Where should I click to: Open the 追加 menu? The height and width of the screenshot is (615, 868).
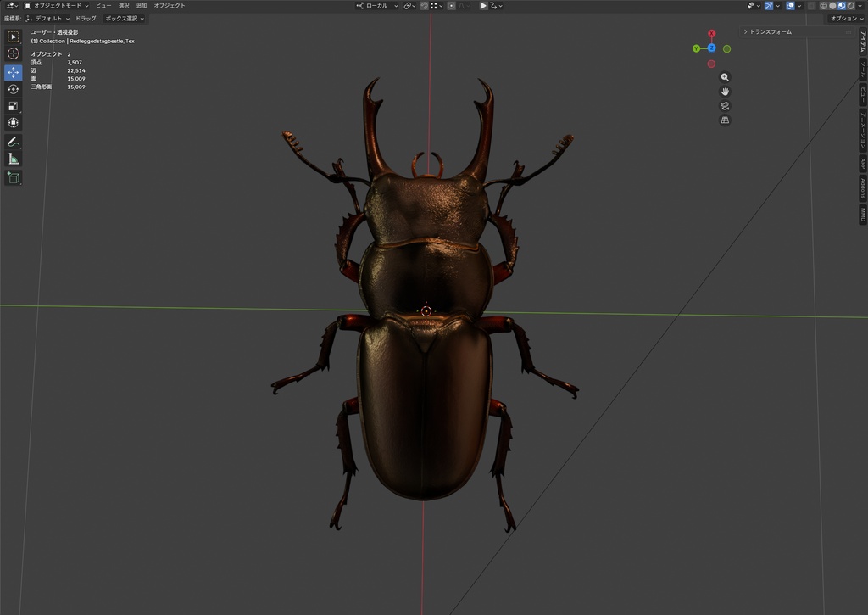pyautogui.click(x=142, y=6)
